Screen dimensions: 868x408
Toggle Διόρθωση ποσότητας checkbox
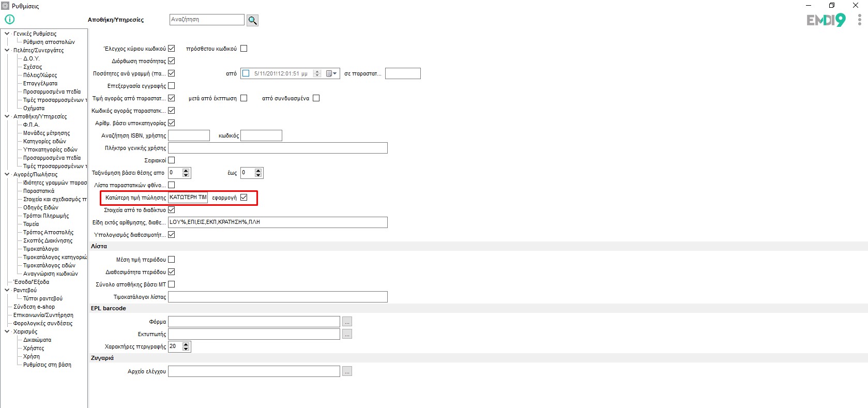coord(172,61)
